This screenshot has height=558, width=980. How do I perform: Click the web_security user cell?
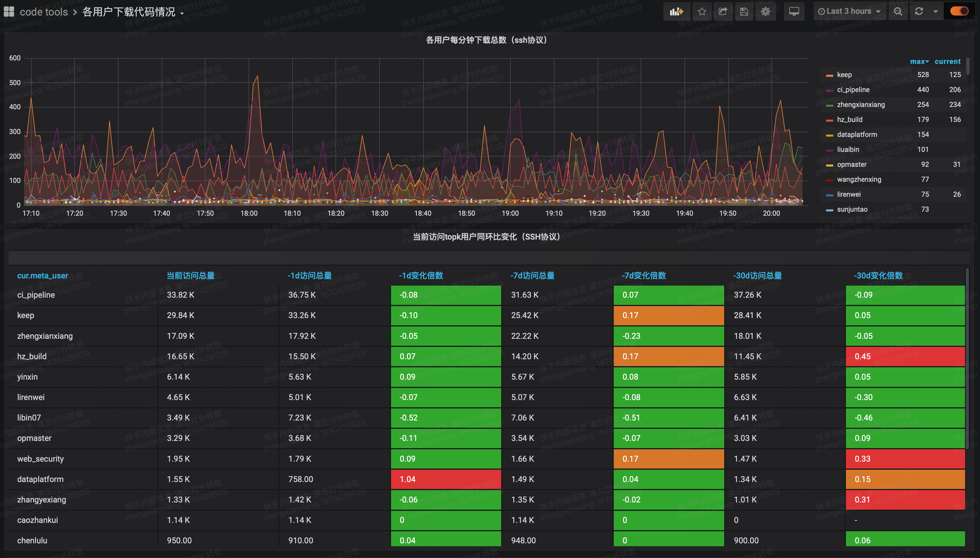click(x=83, y=459)
